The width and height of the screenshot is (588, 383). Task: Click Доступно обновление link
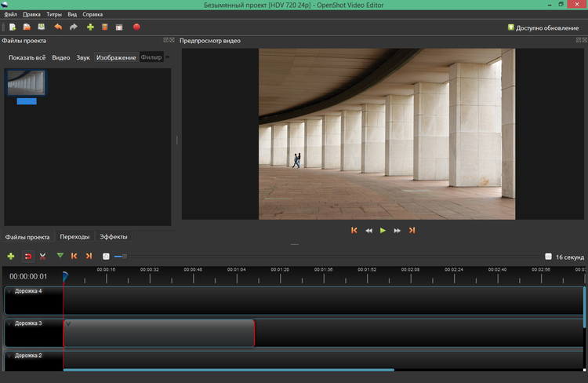click(x=547, y=27)
